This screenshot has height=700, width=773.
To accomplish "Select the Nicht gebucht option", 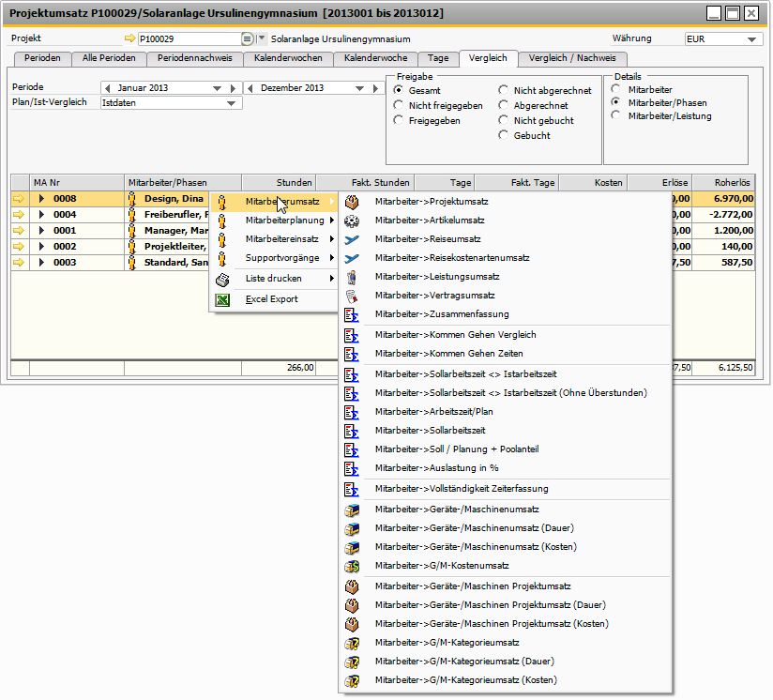I will pos(503,120).
